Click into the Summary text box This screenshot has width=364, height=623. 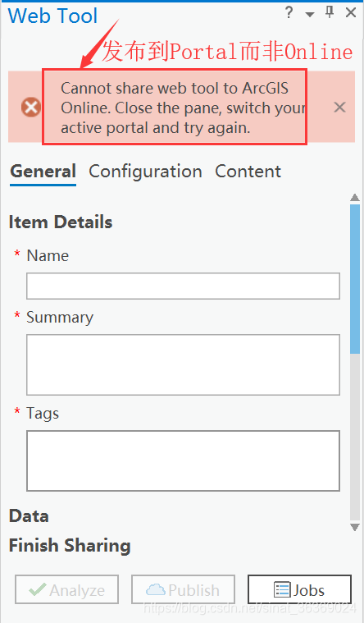[x=183, y=364]
